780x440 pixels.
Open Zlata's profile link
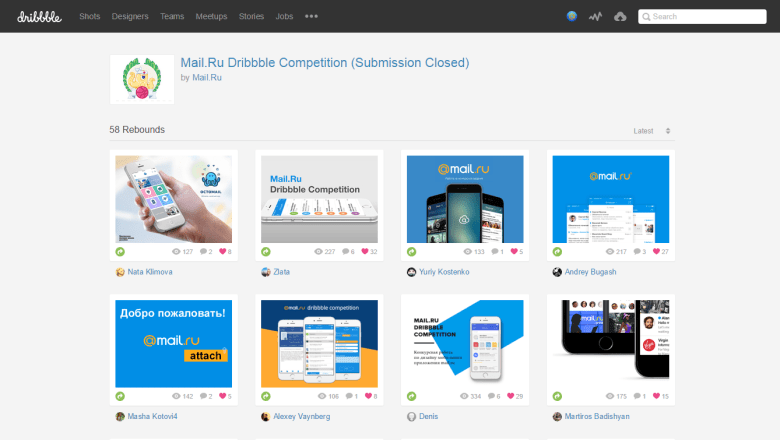281,272
